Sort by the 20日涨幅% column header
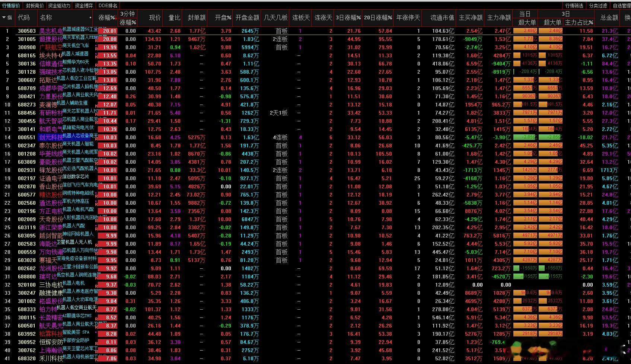Screen dimensions: 631x364 [x=378, y=18]
